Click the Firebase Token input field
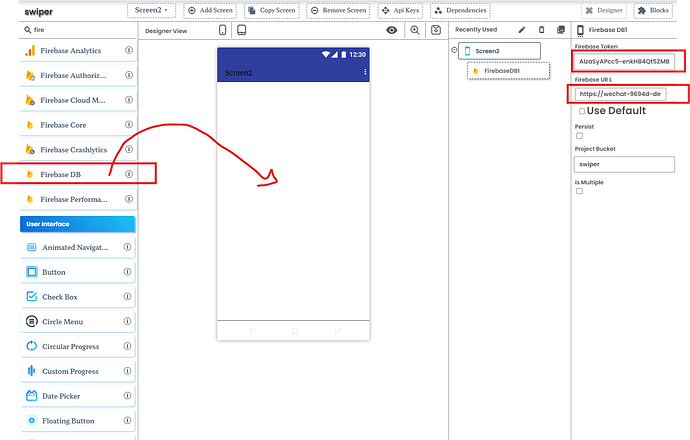Image resolution: width=690 pixels, height=440 pixels. 624,62
